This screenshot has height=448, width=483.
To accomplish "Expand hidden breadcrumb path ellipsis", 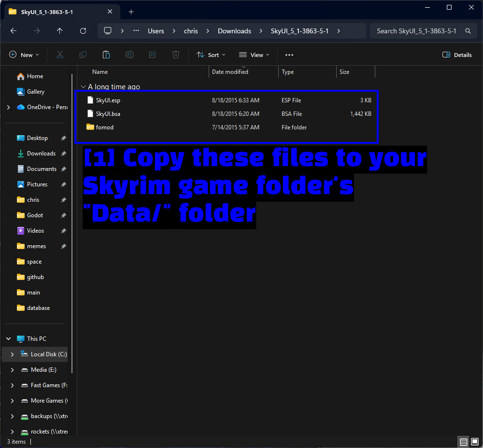I will click(136, 31).
